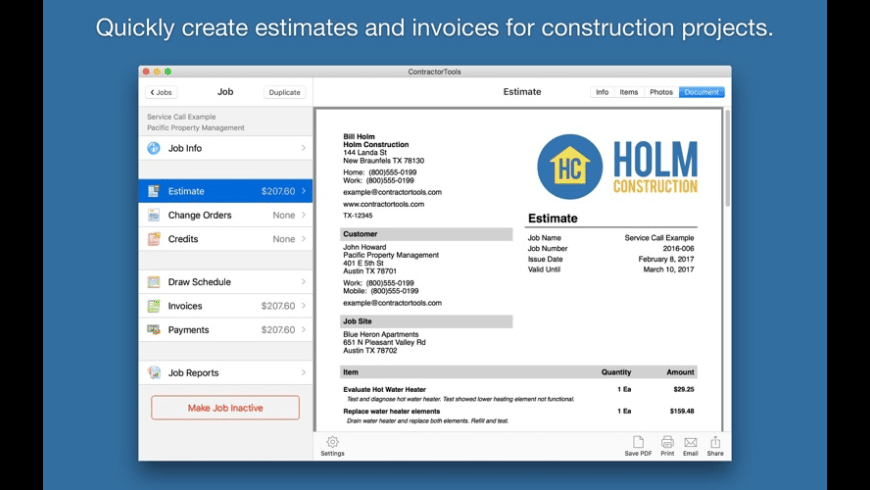Click the Draw Schedule icon

tap(154, 282)
